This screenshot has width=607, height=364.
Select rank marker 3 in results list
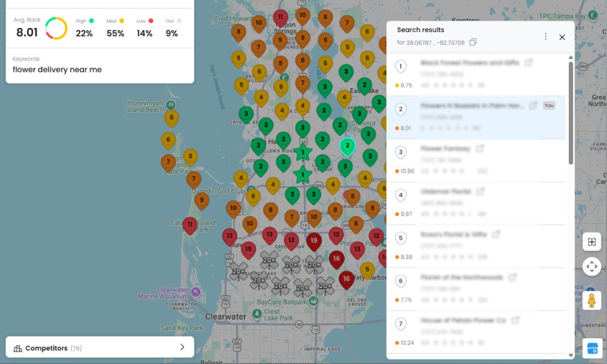[x=401, y=152]
